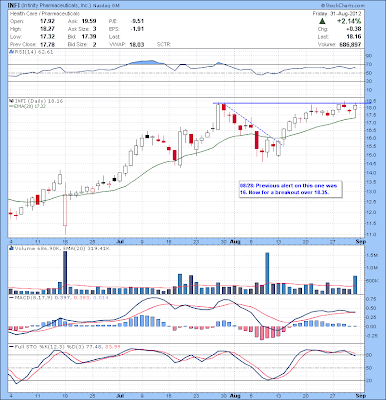The width and height of the screenshot is (386, 400).
Task: Click the Low value 17.32
Action: (x=47, y=37)
